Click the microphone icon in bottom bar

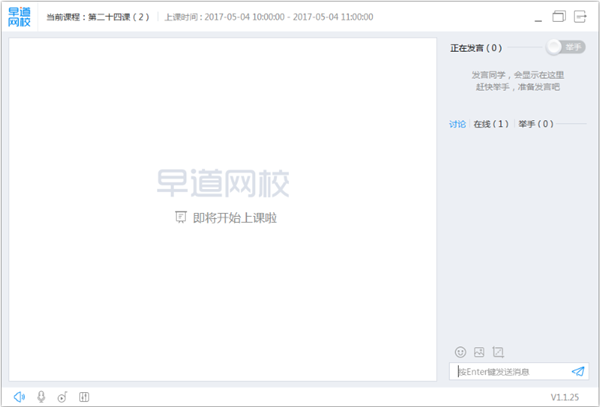(x=41, y=397)
